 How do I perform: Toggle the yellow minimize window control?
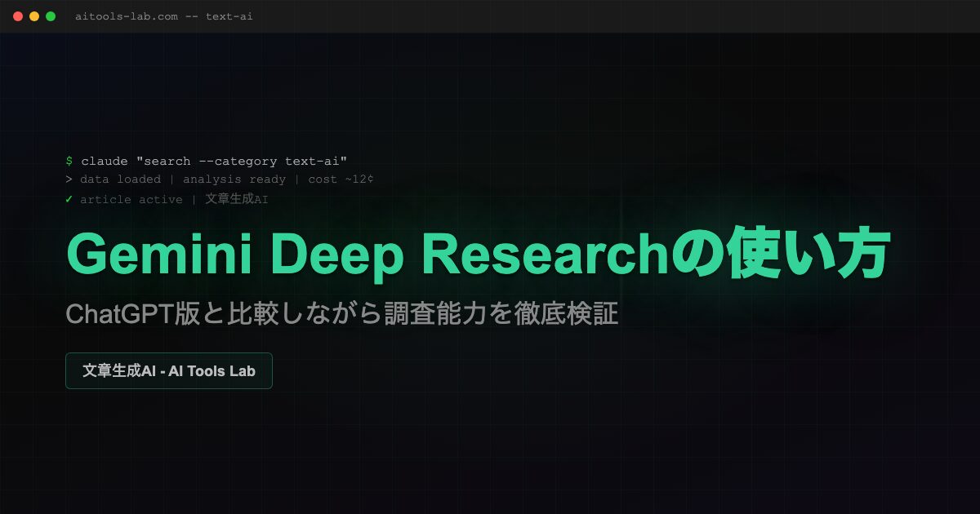click(x=33, y=15)
